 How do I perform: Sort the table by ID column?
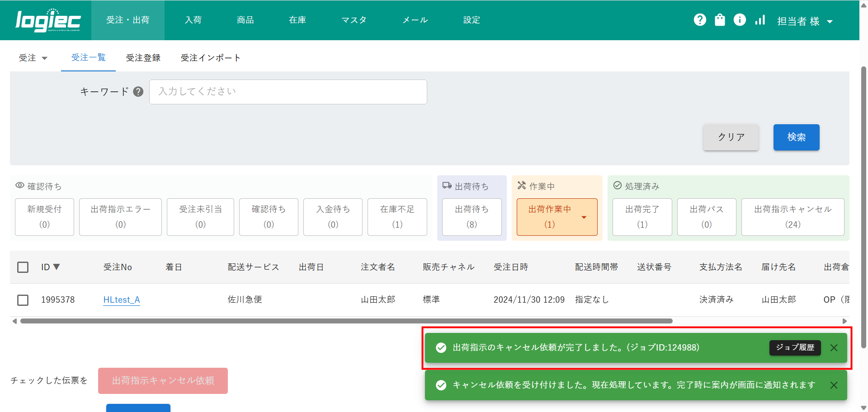(50, 267)
